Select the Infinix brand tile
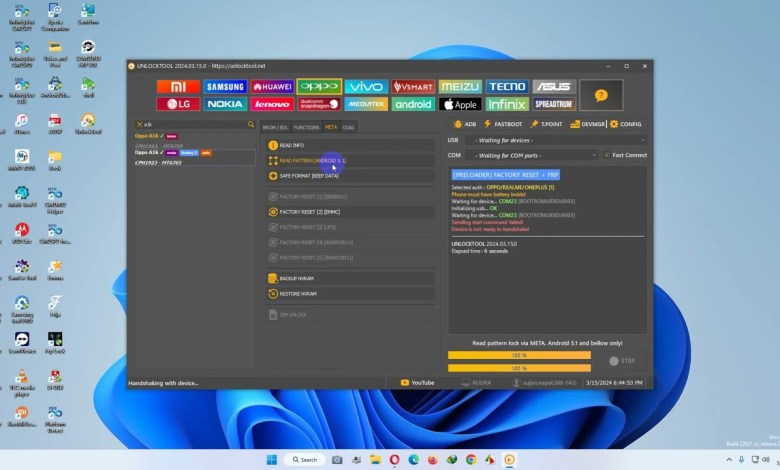The image size is (780, 470). point(507,104)
